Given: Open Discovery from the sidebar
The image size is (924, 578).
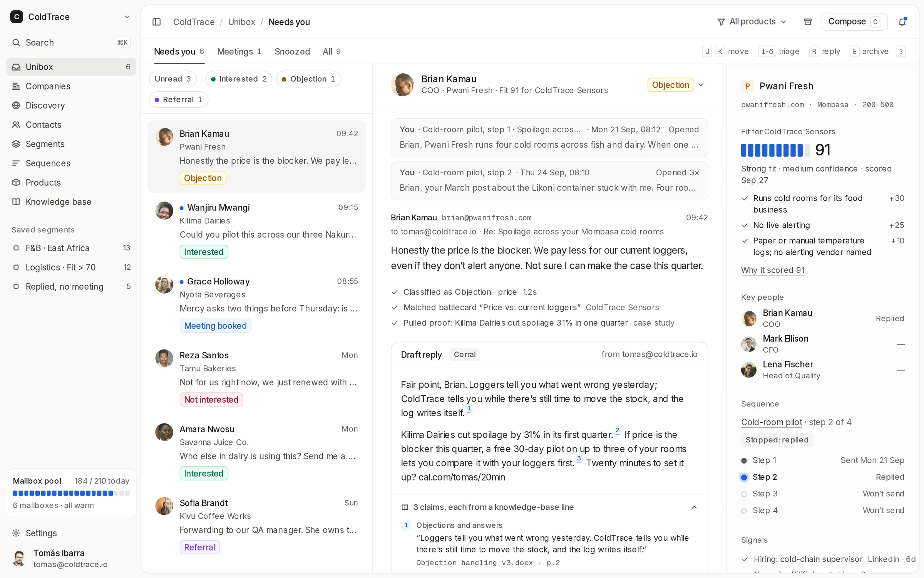Looking at the screenshot, I should tap(71, 105).
